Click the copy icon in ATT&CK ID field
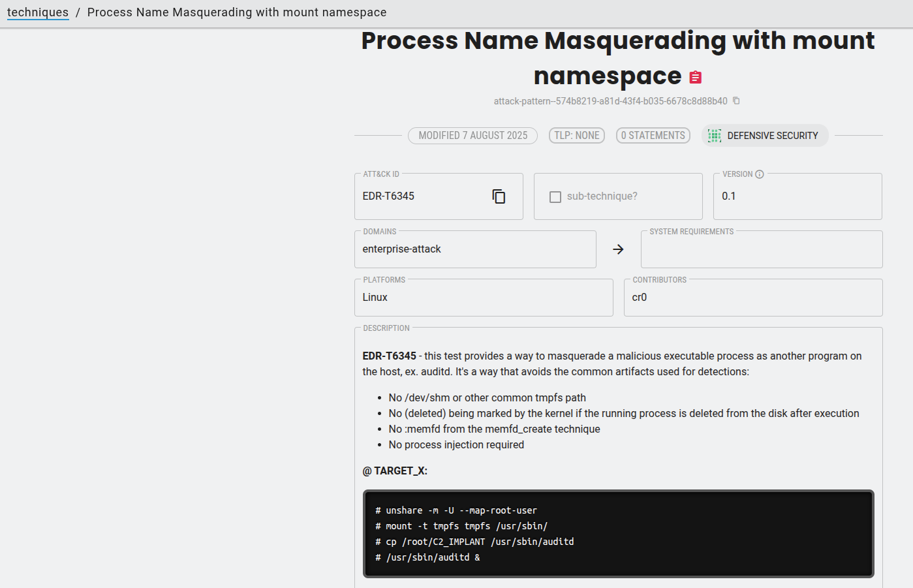The height and width of the screenshot is (588, 913). coord(499,196)
